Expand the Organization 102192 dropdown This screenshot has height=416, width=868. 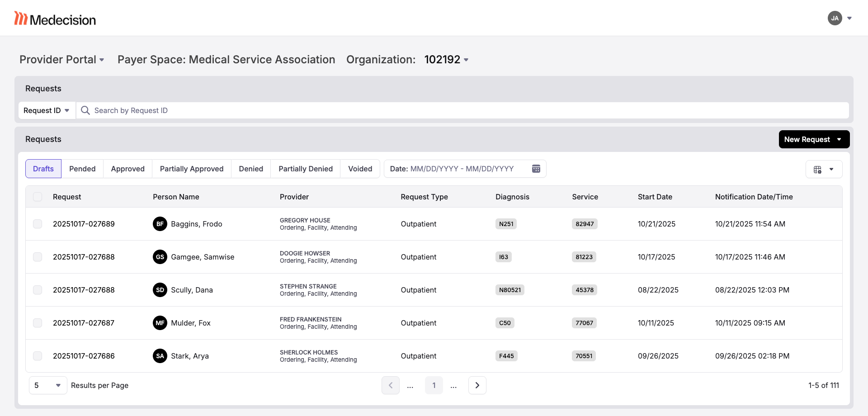click(x=446, y=59)
